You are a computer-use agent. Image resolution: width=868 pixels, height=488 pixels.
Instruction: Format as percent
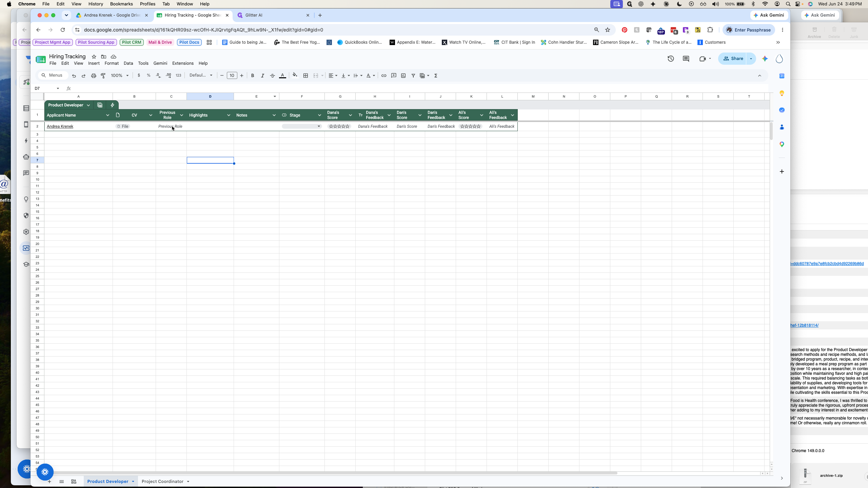pyautogui.click(x=149, y=76)
